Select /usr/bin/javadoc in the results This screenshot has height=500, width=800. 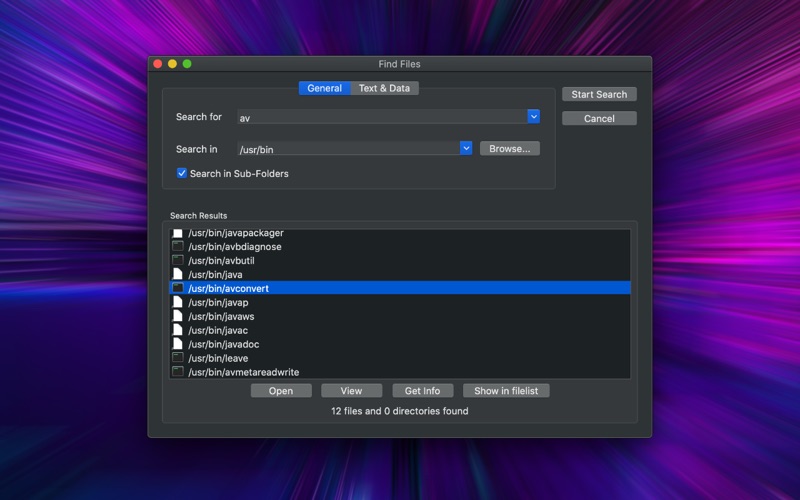coord(400,344)
